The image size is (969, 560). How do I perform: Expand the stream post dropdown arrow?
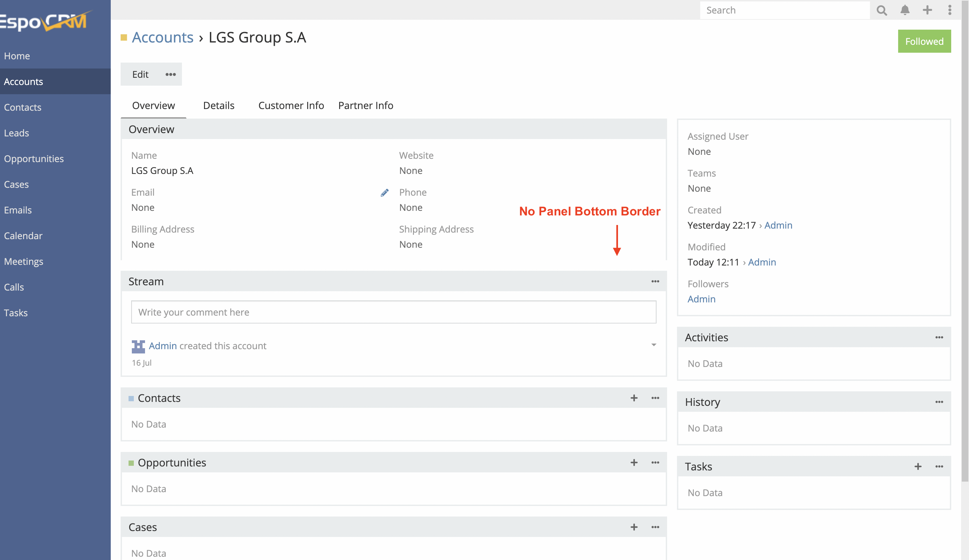pos(653,345)
